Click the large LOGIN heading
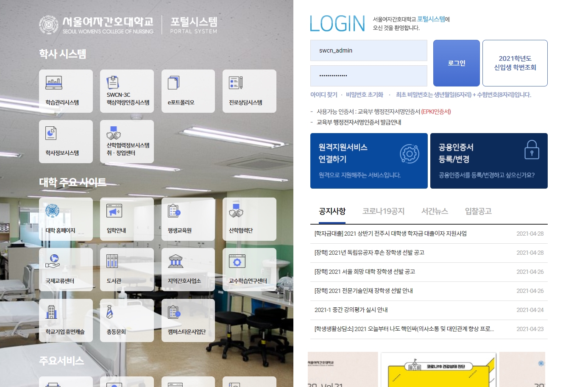Screen dimensions: 588x387 coord(337,24)
